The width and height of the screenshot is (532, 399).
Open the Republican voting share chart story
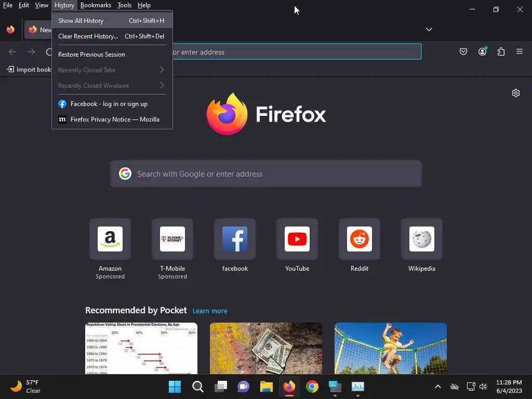tap(141, 349)
